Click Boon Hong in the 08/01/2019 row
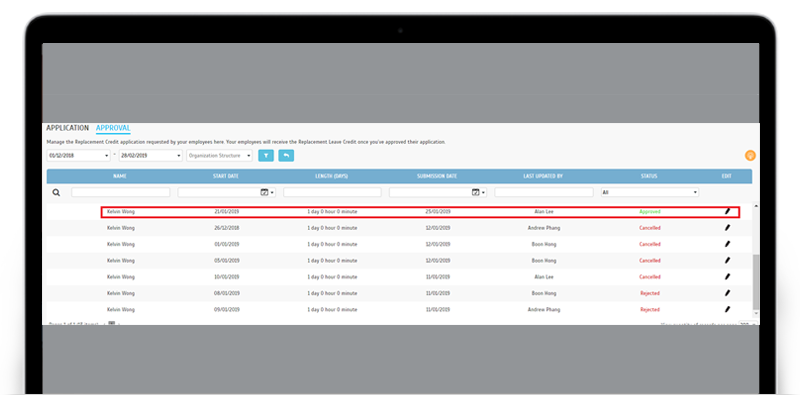Viewport: 800px width, 395px height. click(x=544, y=293)
